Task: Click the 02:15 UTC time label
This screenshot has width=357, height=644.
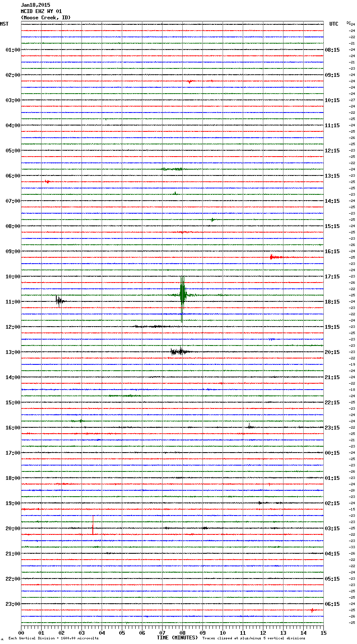Action: click(x=332, y=503)
